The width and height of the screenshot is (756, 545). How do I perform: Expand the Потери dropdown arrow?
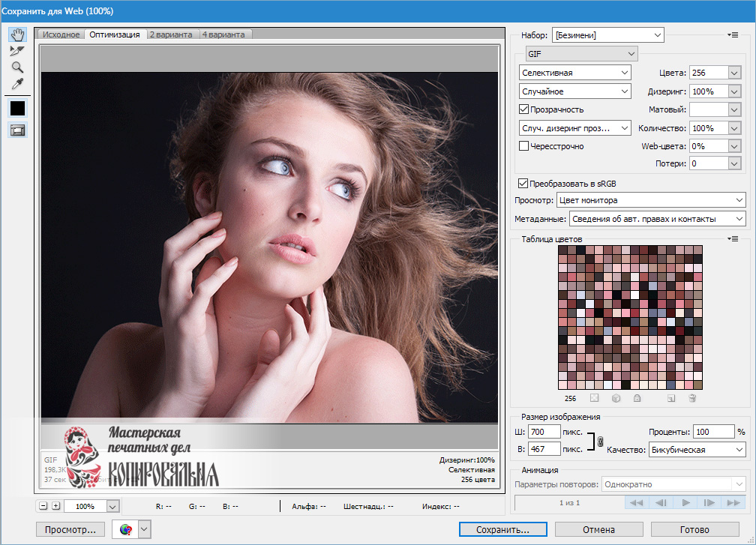734,163
